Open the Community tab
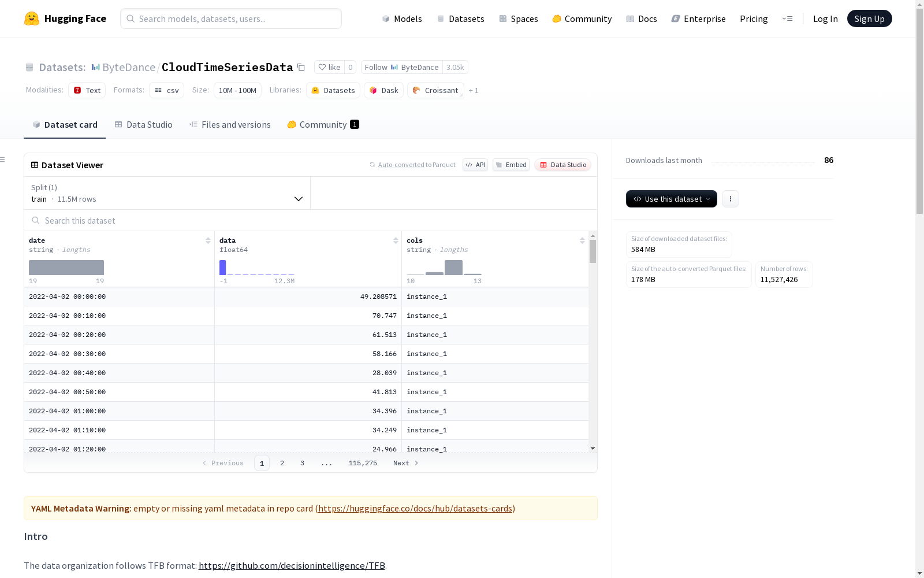 pos(323,125)
